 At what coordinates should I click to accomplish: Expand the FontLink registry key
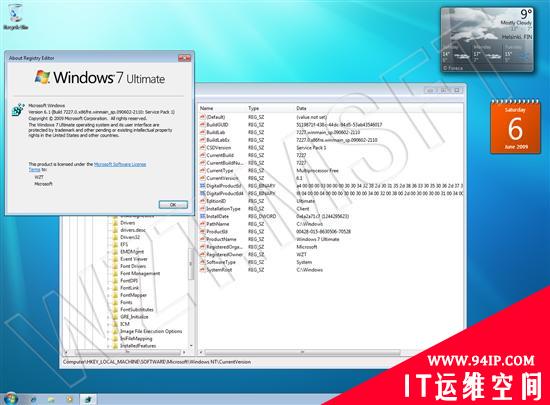(108, 288)
